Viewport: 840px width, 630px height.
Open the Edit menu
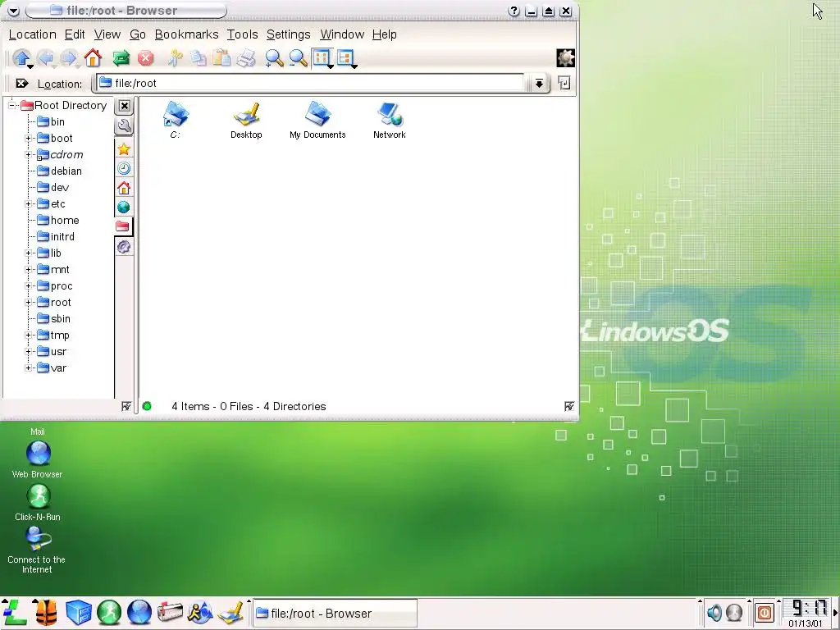(75, 34)
